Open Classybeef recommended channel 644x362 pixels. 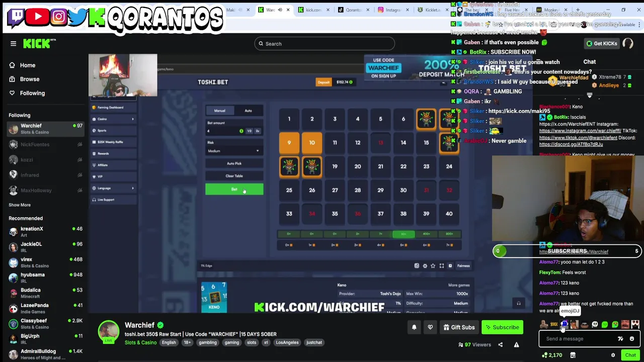coord(44,323)
